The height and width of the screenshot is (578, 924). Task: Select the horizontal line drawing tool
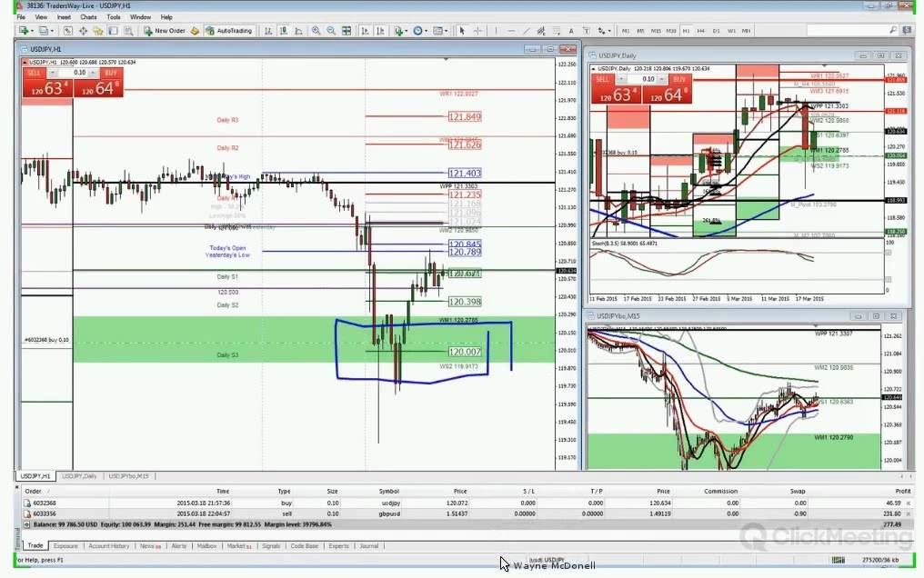coord(511,31)
